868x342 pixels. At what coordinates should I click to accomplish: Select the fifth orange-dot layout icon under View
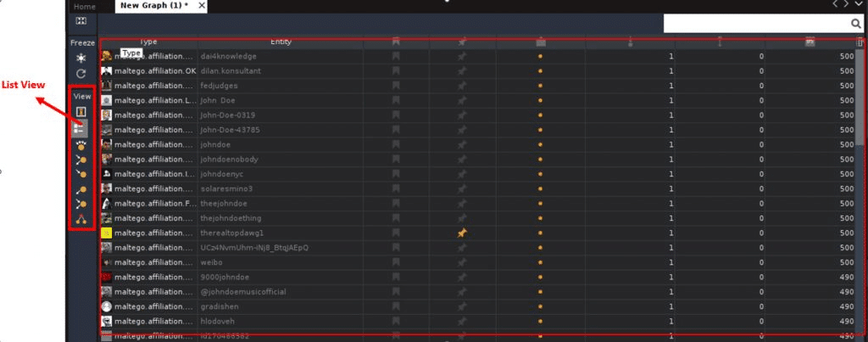[x=81, y=205]
